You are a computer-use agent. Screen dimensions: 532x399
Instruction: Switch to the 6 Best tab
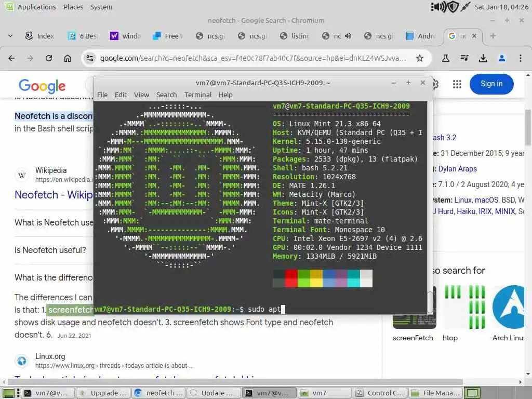[83, 36]
